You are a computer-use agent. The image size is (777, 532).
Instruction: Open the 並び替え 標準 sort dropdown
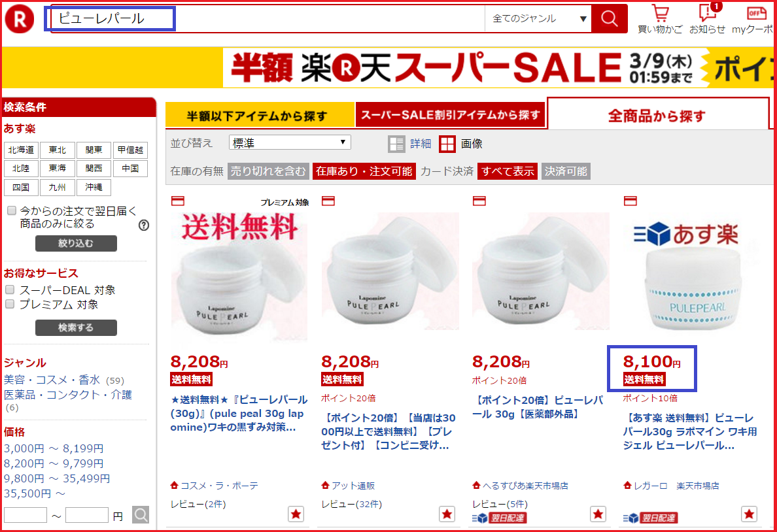coord(290,142)
